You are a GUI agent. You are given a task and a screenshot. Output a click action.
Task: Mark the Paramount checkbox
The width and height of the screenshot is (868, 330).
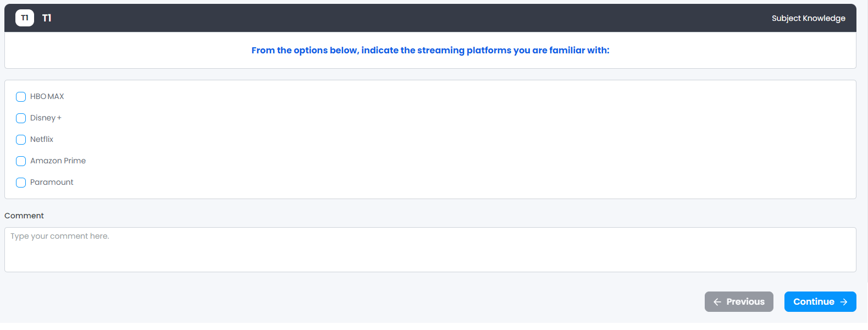[x=21, y=183]
